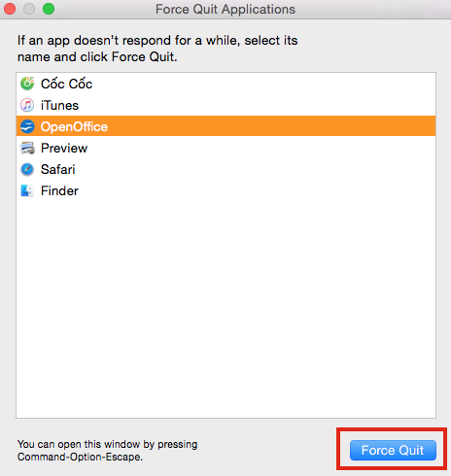Close the Force Quit Applications window
This screenshot has height=476, width=451.
coord(10,9)
